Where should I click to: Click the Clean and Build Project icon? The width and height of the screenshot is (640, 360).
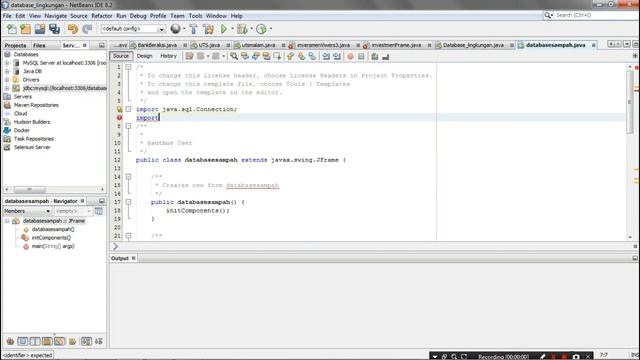[x=208, y=29]
